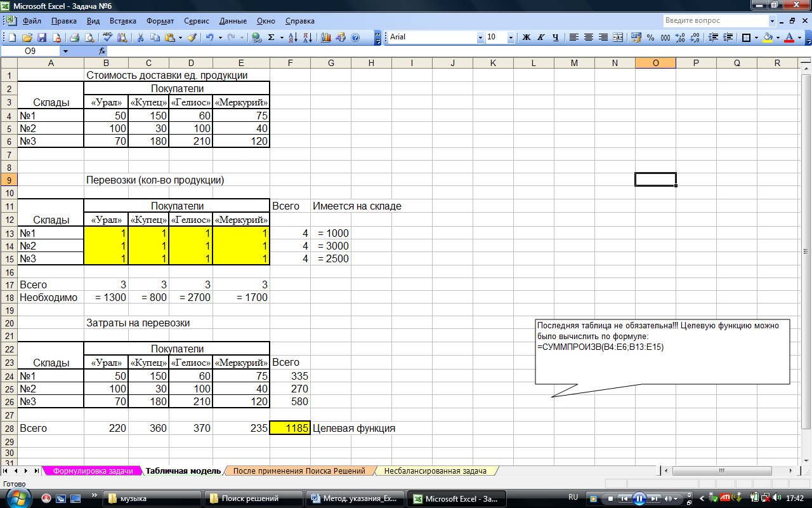Screen dimensions: 812x508
Task: Launch the Chart Wizard icon
Action: pyautogui.click(x=327, y=37)
